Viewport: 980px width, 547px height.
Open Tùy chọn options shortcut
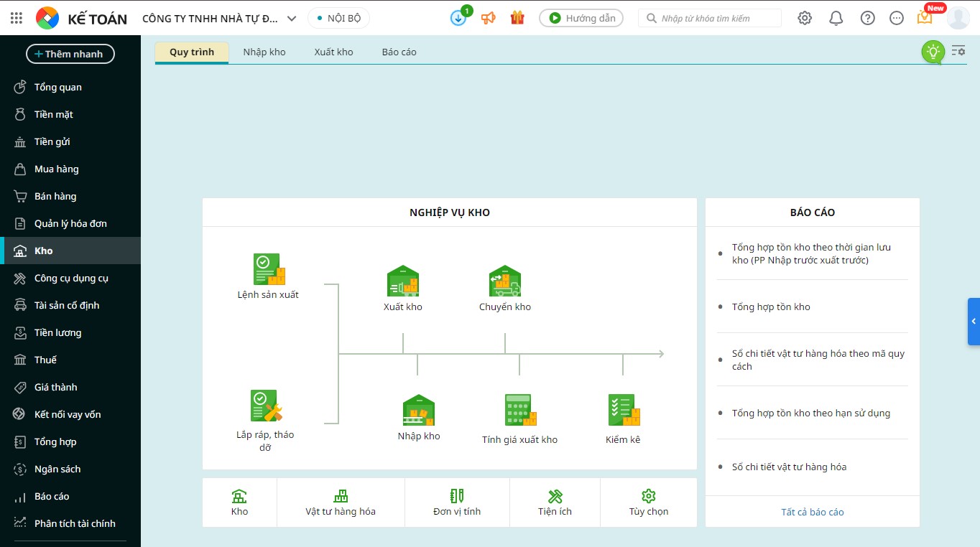(x=649, y=502)
